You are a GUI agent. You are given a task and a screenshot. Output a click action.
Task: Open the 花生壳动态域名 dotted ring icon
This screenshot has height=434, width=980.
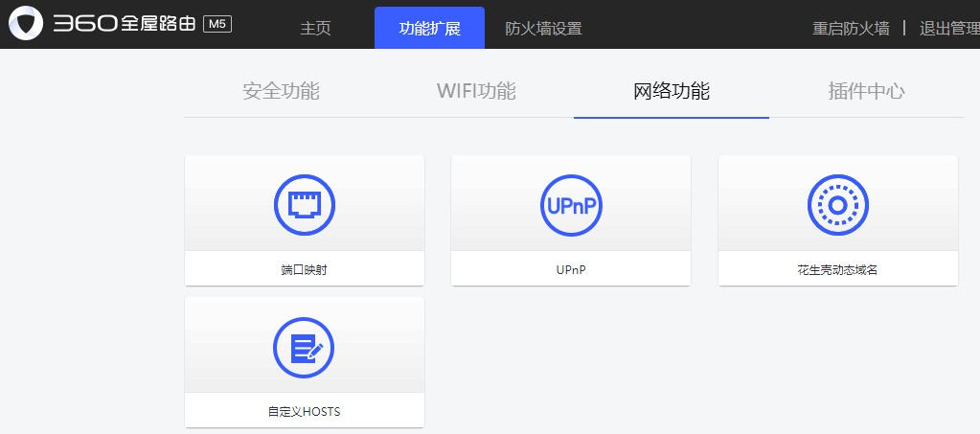pyautogui.click(x=837, y=205)
